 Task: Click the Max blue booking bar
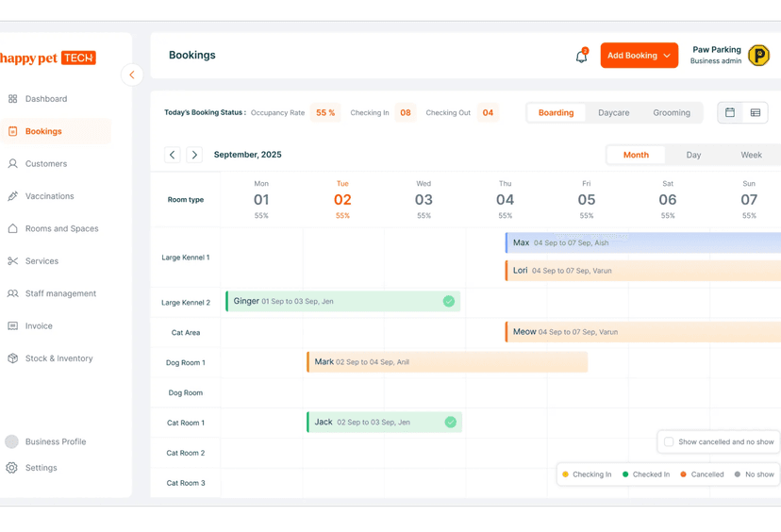643,242
